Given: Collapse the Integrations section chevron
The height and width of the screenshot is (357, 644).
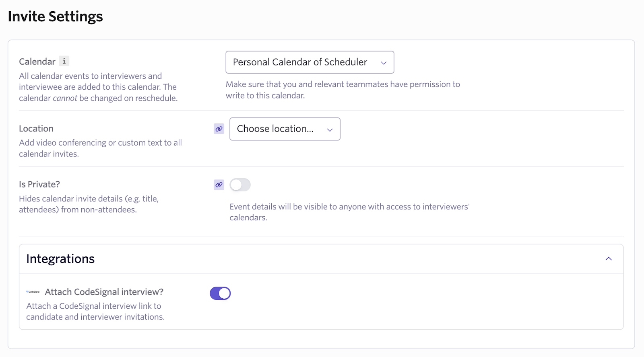Looking at the screenshot, I should (x=609, y=259).
